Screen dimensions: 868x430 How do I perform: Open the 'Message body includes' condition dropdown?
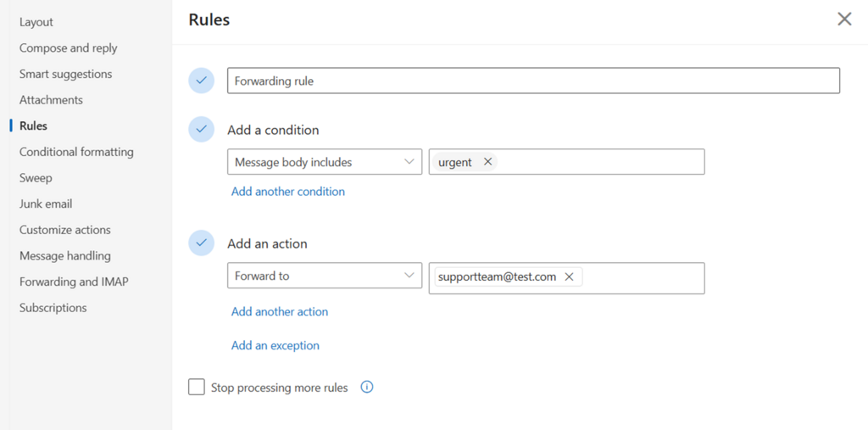[325, 162]
